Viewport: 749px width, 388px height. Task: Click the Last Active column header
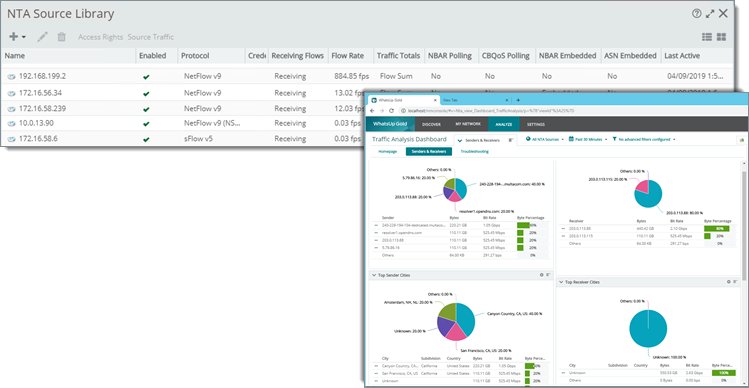click(696, 56)
